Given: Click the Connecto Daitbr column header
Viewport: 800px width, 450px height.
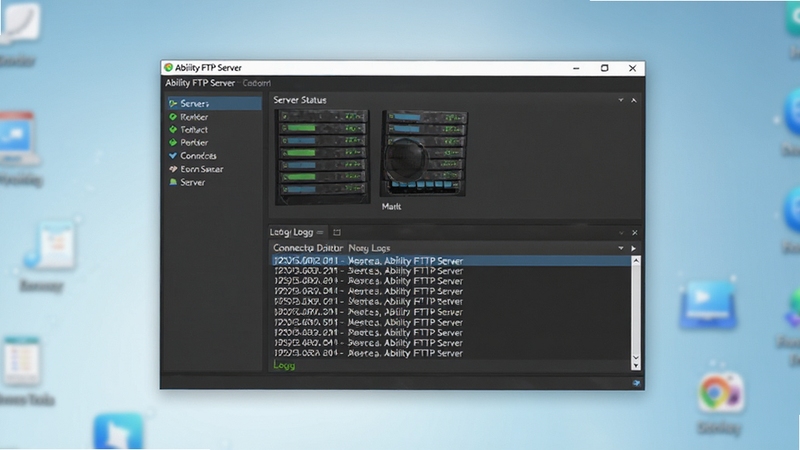Looking at the screenshot, I should (308, 248).
